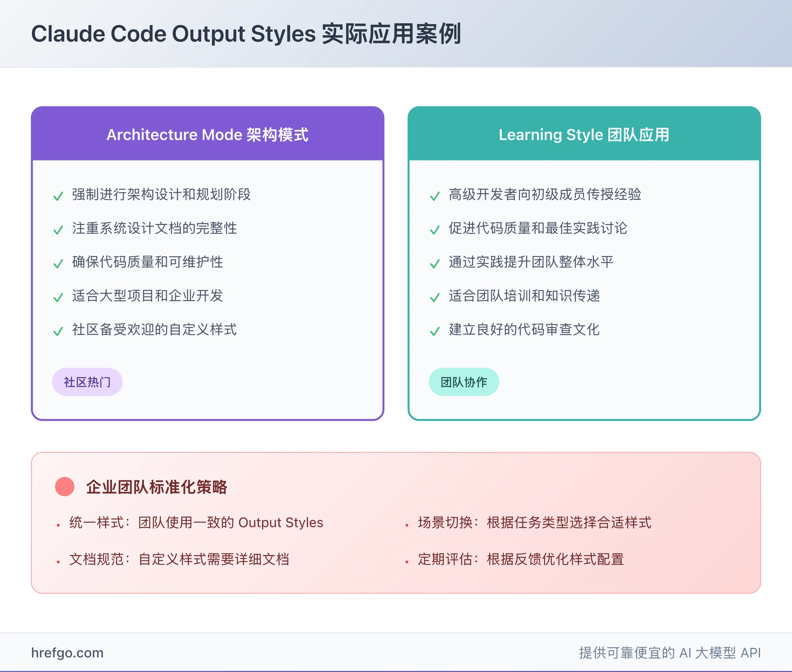This screenshot has width=792, height=672.
Task: Select the text 促进代码质量和最佳实践讨论
Action: click(538, 228)
